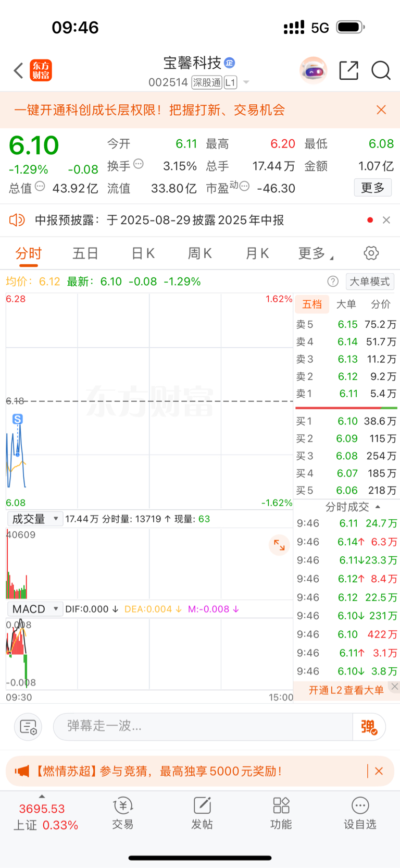Tap the blue enterprise badge beside 宝馨科技
The image size is (400, 868).
(x=229, y=63)
